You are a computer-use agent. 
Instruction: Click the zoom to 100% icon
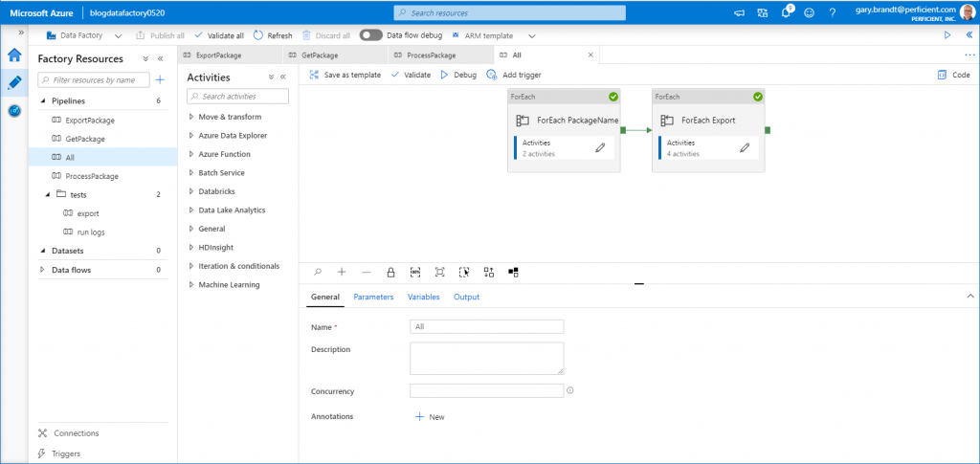click(415, 272)
